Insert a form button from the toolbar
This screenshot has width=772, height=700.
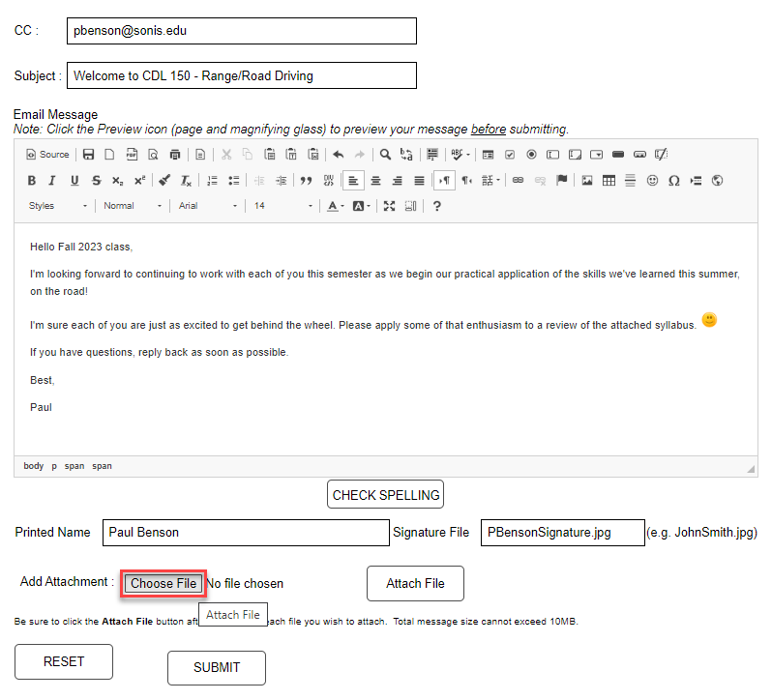[618, 155]
